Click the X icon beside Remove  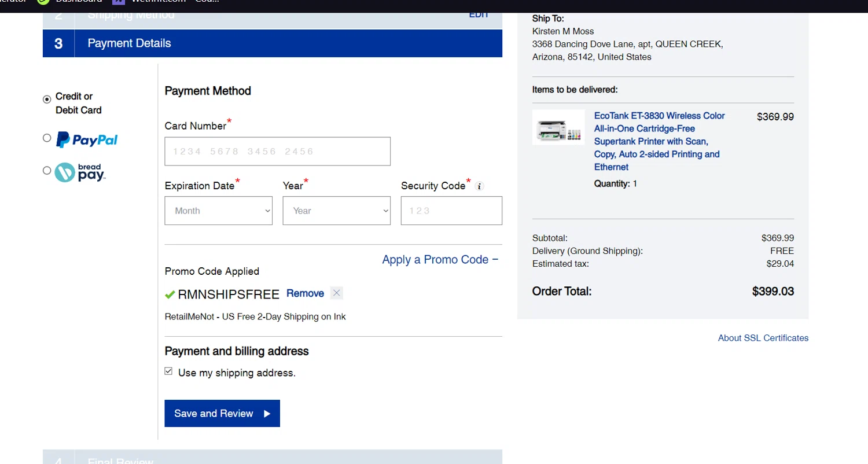[x=337, y=293]
